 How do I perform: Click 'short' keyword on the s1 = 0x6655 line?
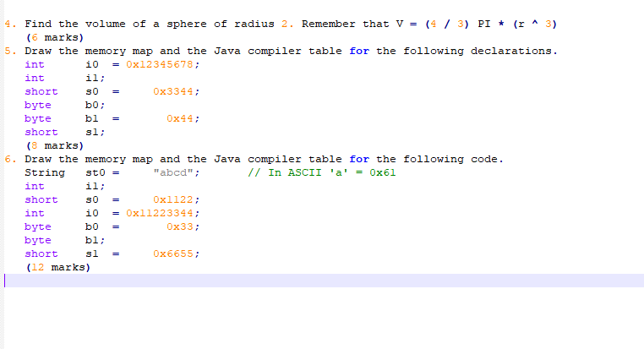point(41,254)
